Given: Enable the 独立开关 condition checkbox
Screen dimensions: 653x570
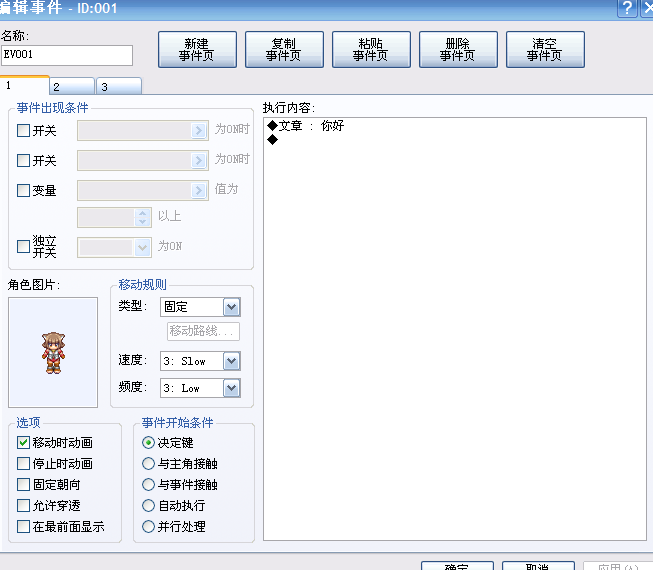Looking at the screenshot, I should 23,246.
